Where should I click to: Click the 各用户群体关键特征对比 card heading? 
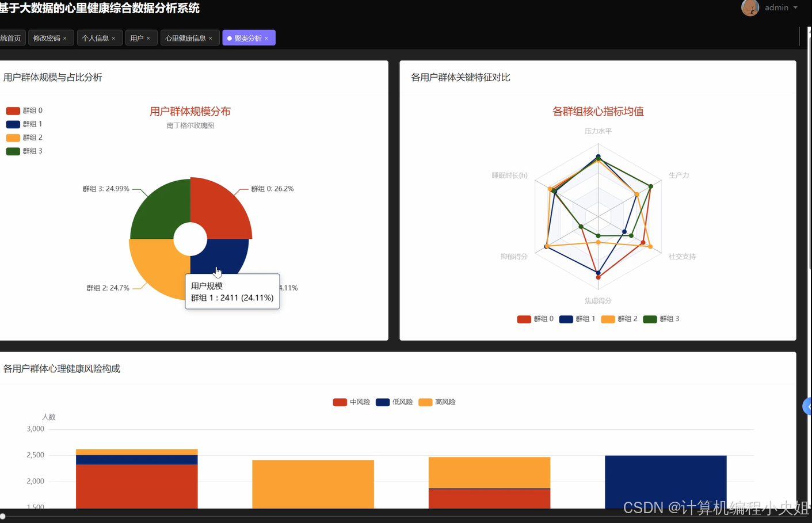[460, 78]
